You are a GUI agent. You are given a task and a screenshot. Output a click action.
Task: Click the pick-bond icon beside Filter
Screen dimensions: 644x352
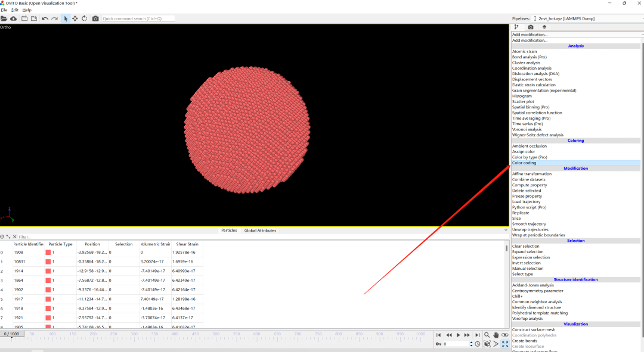click(8, 236)
